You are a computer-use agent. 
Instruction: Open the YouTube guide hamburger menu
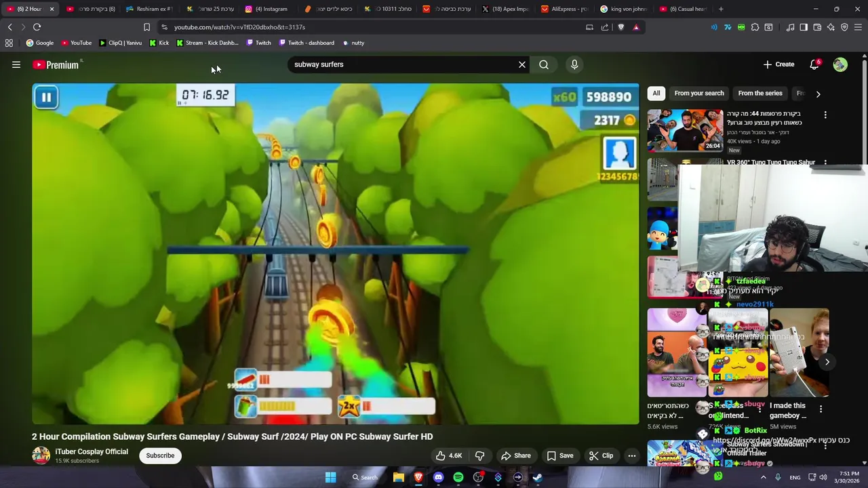(x=16, y=65)
